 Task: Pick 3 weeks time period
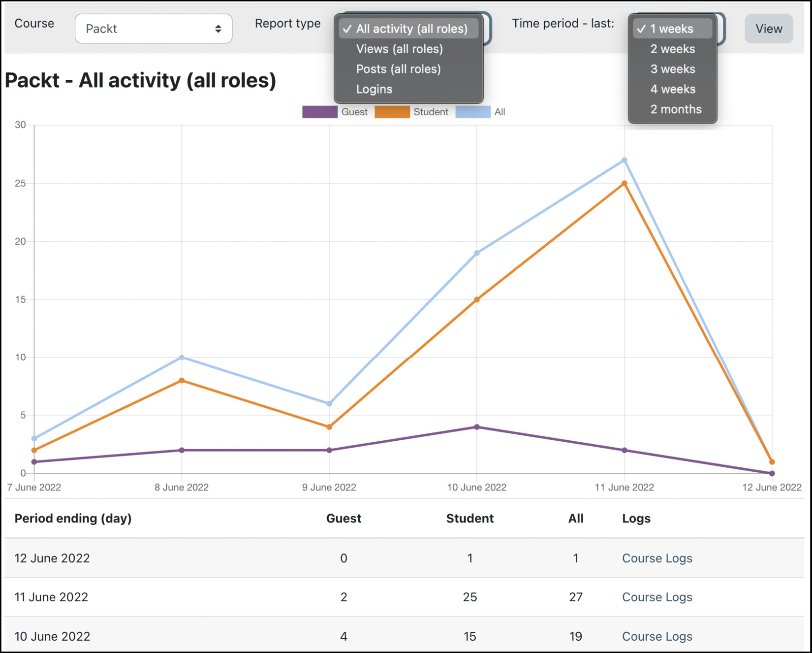[x=672, y=69]
